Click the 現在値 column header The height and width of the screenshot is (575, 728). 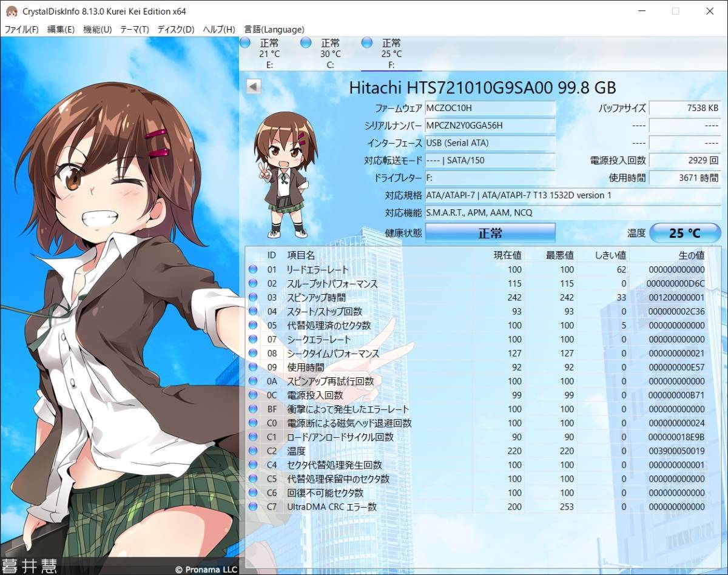[507, 255]
